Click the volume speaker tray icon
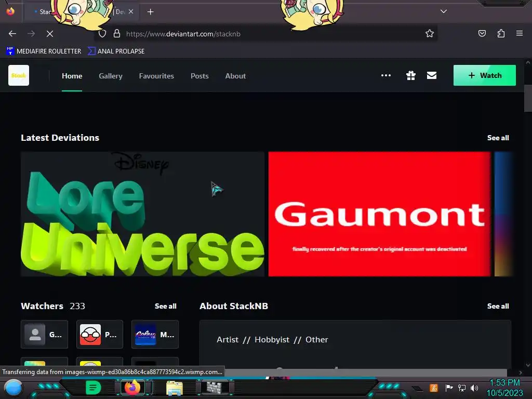The height and width of the screenshot is (399, 532). coord(474,388)
